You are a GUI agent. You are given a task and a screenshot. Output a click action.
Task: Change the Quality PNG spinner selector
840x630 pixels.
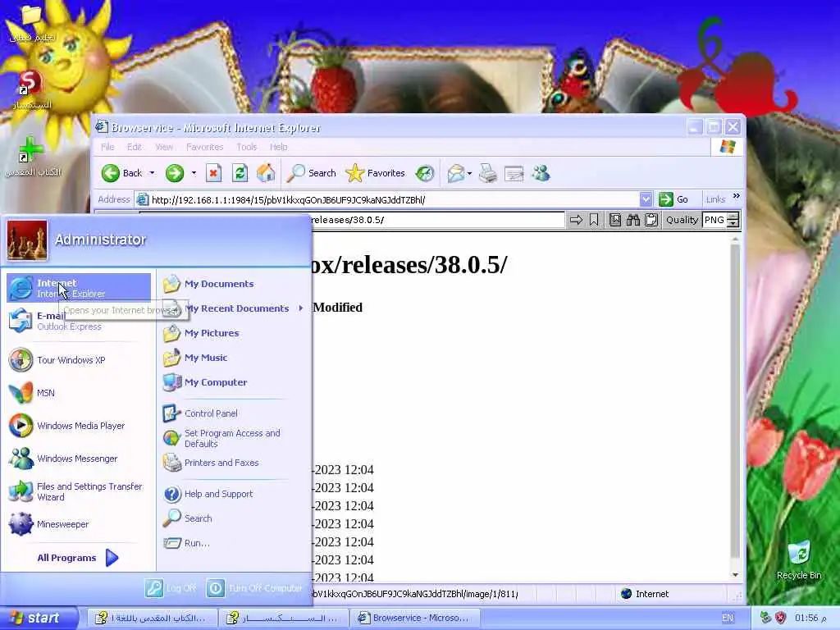click(x=733, y=220)
